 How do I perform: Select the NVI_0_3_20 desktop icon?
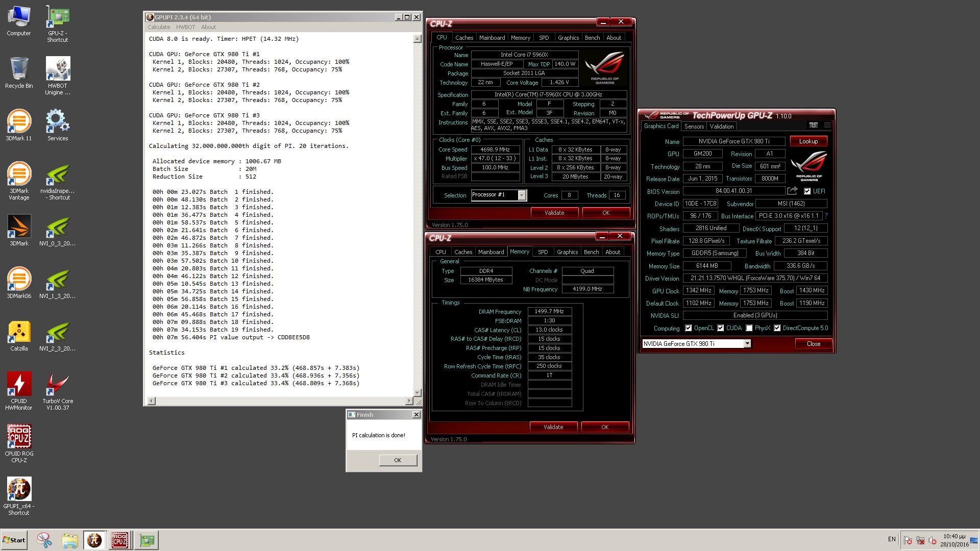pos(58,231)
